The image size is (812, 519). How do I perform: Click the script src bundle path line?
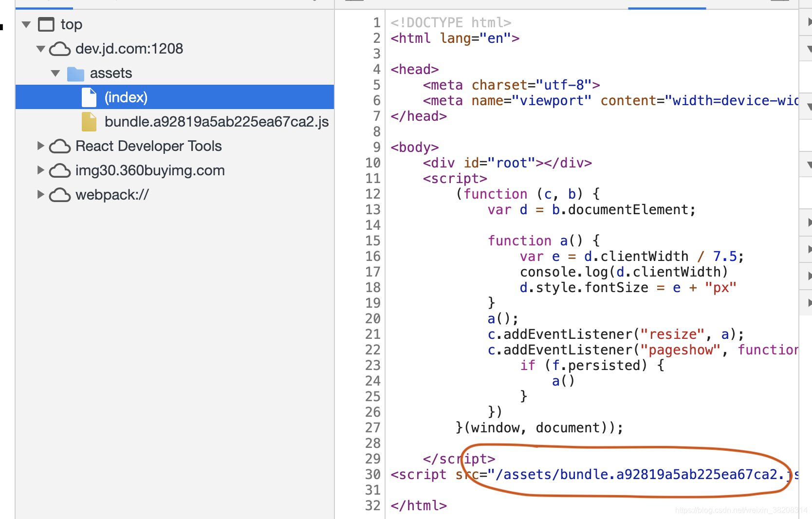[x=594, y=474]
